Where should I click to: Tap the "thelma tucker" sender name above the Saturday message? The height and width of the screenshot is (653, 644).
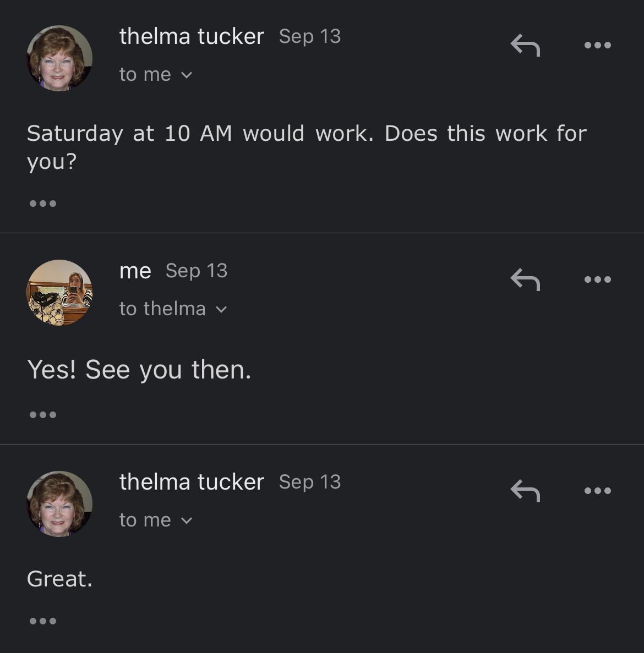click(x=192, y=37)
